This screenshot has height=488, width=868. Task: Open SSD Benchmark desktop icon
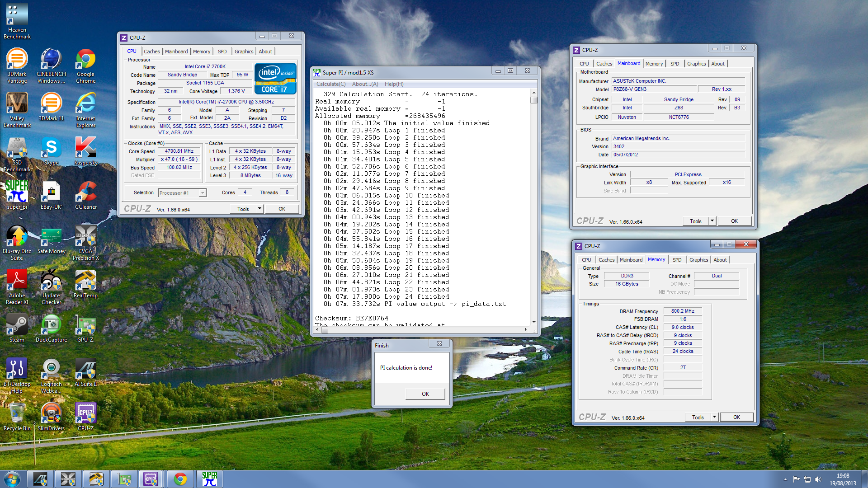tap(17, 155)
